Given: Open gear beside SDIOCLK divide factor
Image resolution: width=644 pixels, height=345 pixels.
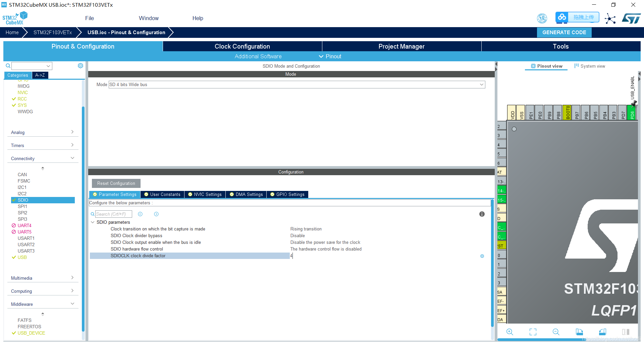Looking at the screenshot, I should tap(482, 256).
